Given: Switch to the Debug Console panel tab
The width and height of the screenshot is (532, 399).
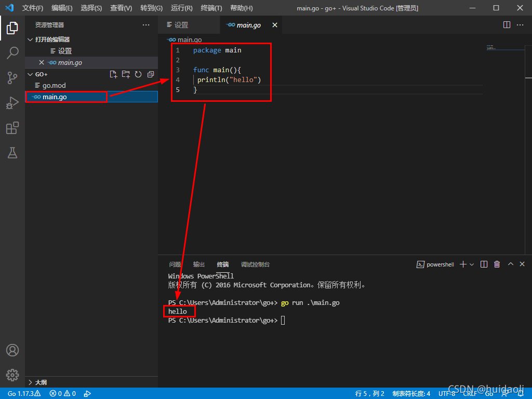Looking at the screenshot, I should pos(255,264).
